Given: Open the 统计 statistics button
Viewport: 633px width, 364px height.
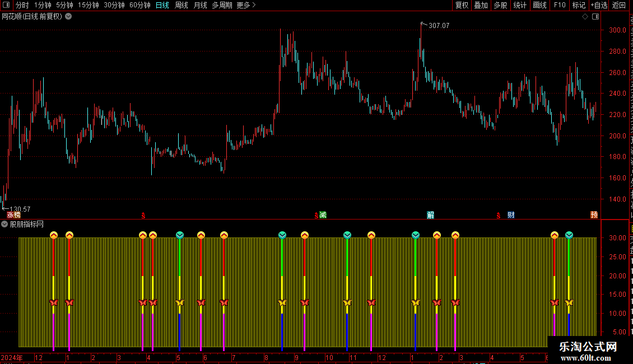Looking at the screenshot, I should (520, 5).
